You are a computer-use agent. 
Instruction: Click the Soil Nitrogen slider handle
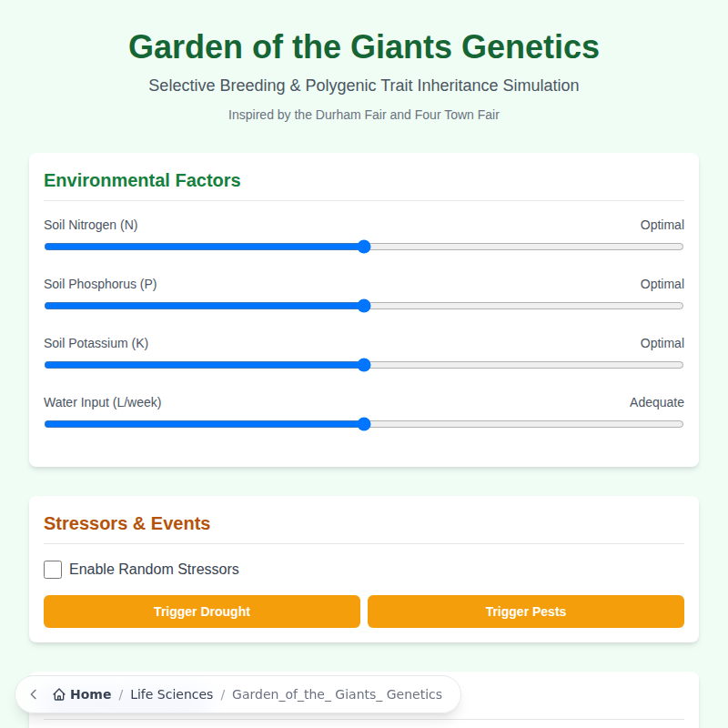[364, 247]
